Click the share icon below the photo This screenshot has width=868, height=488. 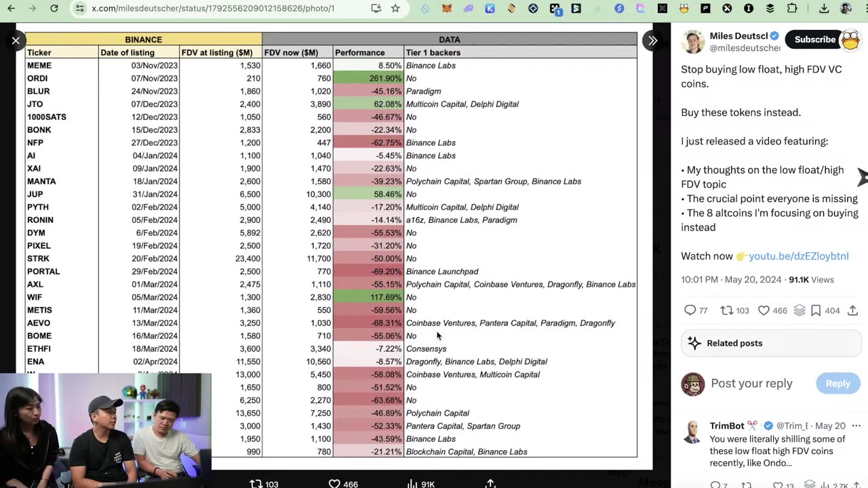[491, 483]
